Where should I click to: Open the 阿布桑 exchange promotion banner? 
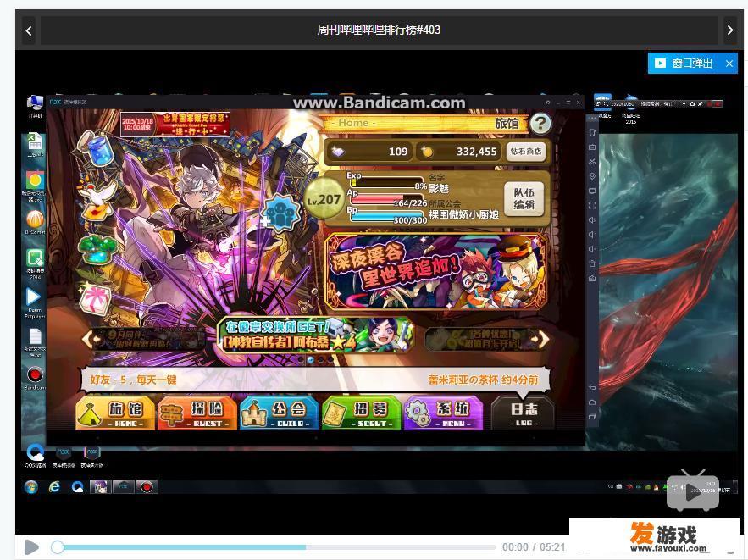click(x=315, y=335)
